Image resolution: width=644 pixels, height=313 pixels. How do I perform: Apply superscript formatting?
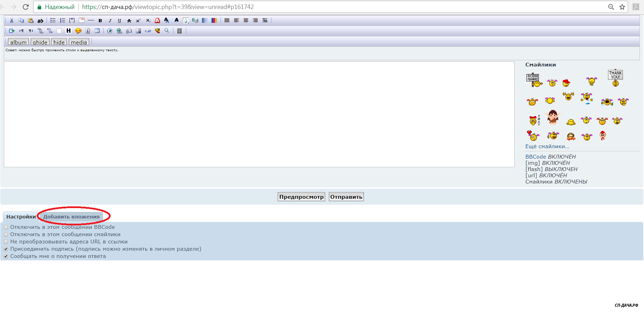[138, 21]
